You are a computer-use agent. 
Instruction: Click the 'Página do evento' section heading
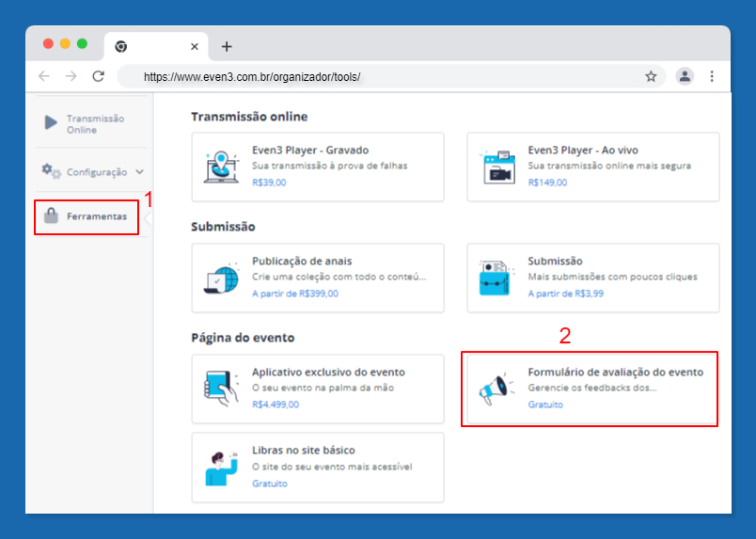(x=243, y=338)
